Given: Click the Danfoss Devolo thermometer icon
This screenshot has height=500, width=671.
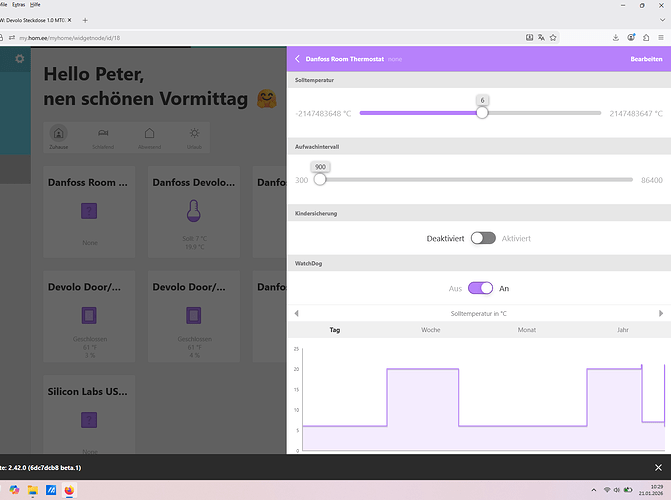Looking at the screenshot, I should [194, 210].
